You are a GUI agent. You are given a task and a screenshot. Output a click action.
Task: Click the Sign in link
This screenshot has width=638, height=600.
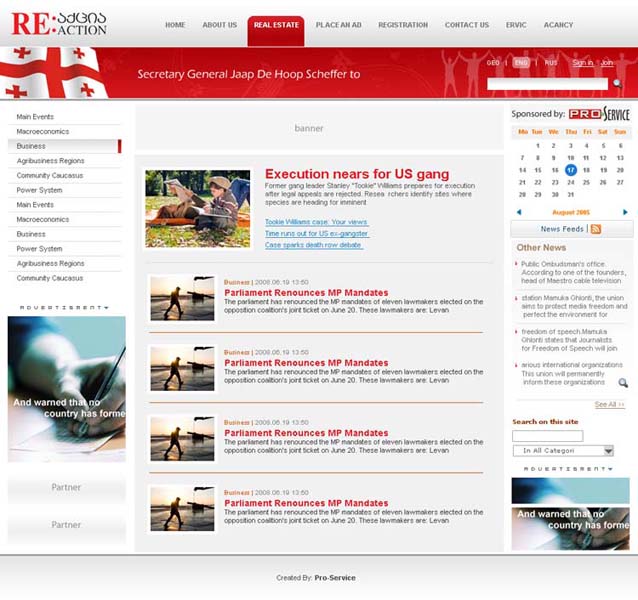[582, 63]
